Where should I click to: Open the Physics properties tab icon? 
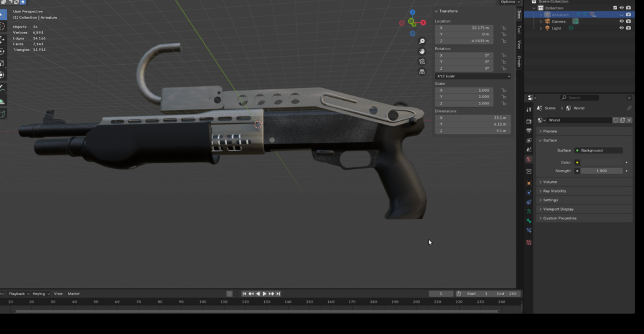tap(529, 192)
